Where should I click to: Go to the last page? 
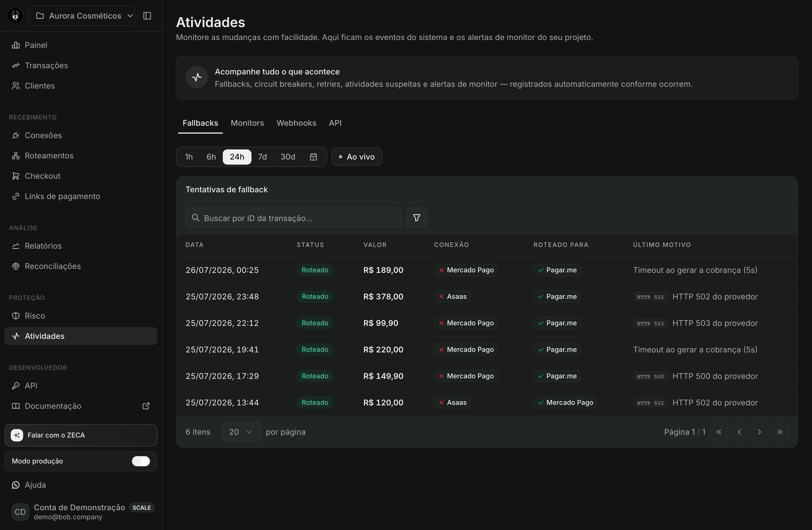(x=780, y=432)
